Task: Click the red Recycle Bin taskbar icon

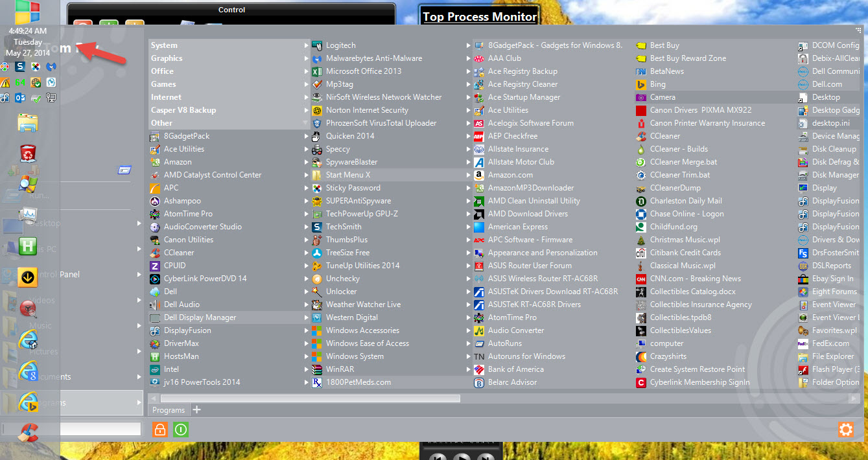Action: coord(28,153)
